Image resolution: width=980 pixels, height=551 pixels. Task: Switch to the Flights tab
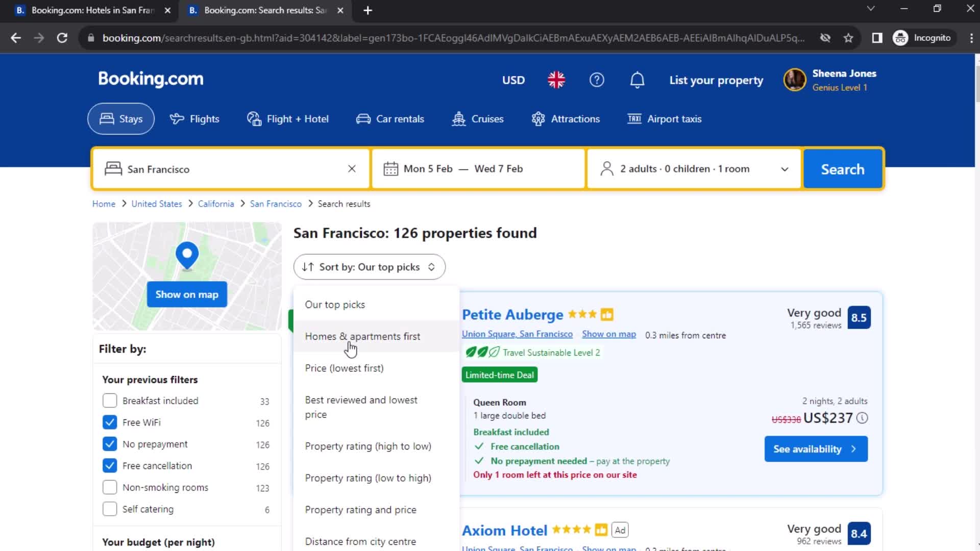pyautogui.click(x=194, y=119)
